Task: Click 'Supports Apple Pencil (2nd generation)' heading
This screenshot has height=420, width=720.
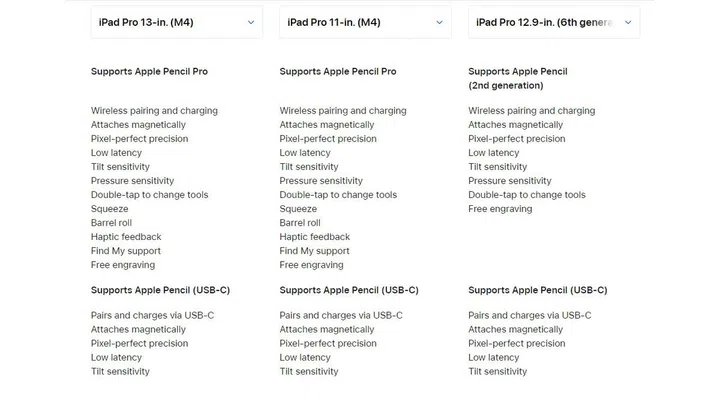Action: coord(517,78)
